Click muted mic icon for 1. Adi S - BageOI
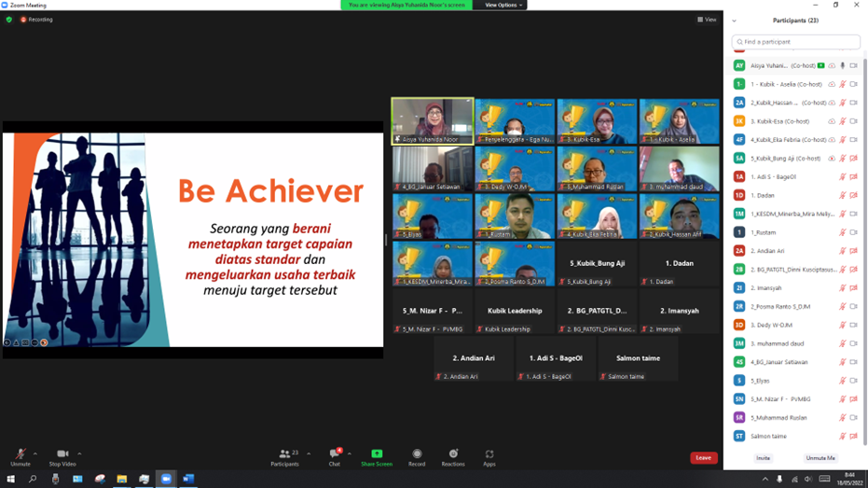The width and height of the screenshot is (868, 488). coord(843,176)
